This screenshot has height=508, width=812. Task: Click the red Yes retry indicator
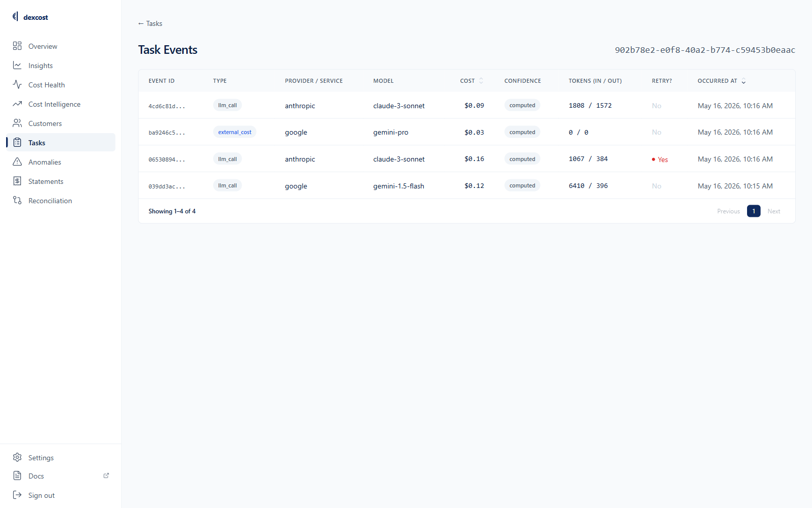(x=660, y=160)
